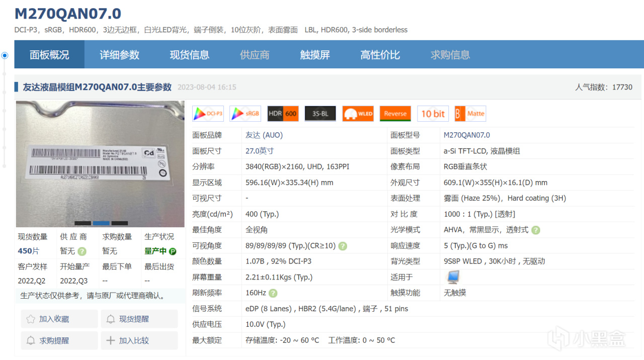Image resolution: width=644 pixels, height=360 pixels.
Task: Click the DCI-P3 feature badge
Action: click(208, 114)
